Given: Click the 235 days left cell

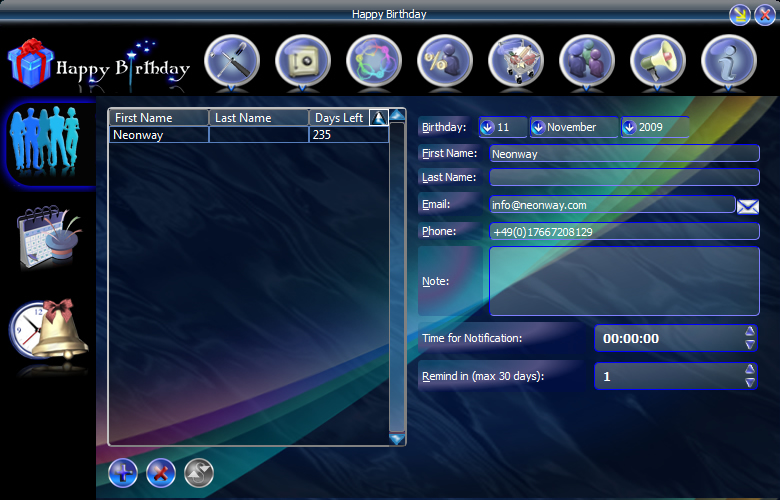Looking at the screenshot, I should pyautogui.click(x=348, y=135).
